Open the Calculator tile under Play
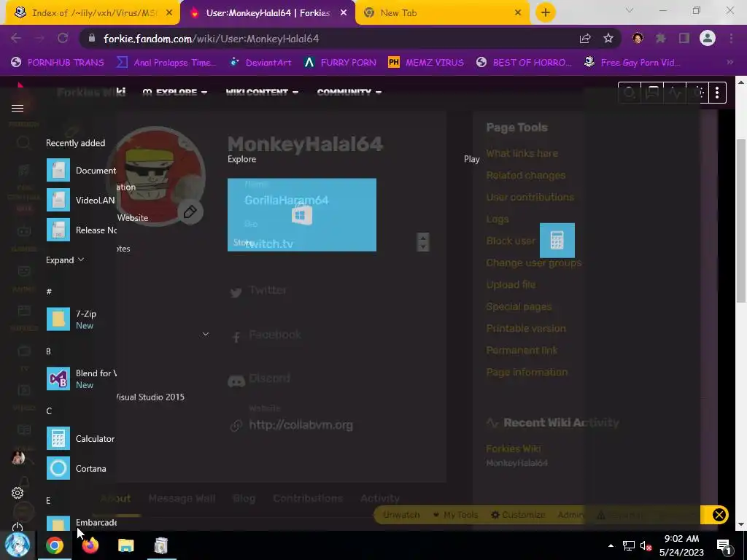Viewport: 747px width, 560px height. [557, 241]
